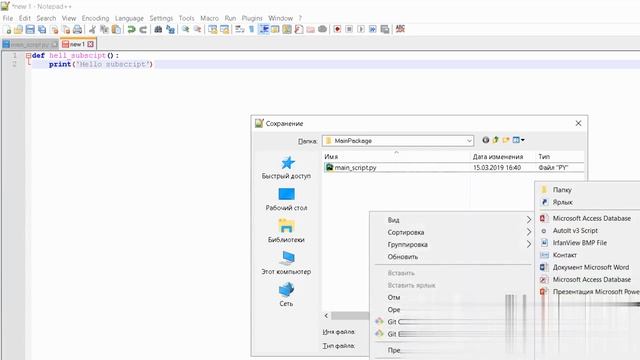Open Find with the binoculars icon
The height and width of the screenshot is (360, 640).
(x=158, y=29)
